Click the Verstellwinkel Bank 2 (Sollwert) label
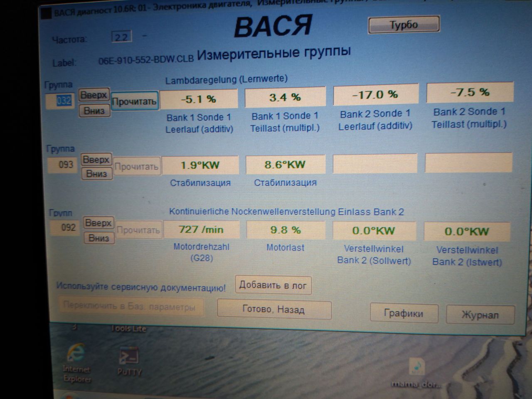The image size is (532, 399). tap(374, 255)
